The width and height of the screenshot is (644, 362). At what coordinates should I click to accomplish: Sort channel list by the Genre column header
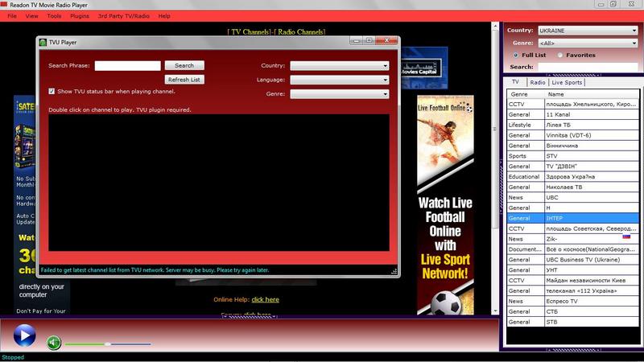coord(526,94)
